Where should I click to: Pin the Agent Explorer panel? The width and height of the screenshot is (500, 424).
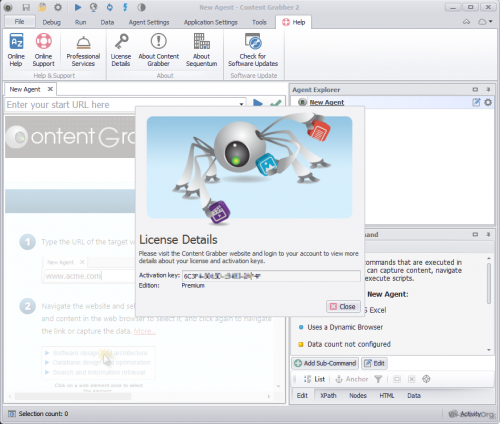(x=488, y=89)
